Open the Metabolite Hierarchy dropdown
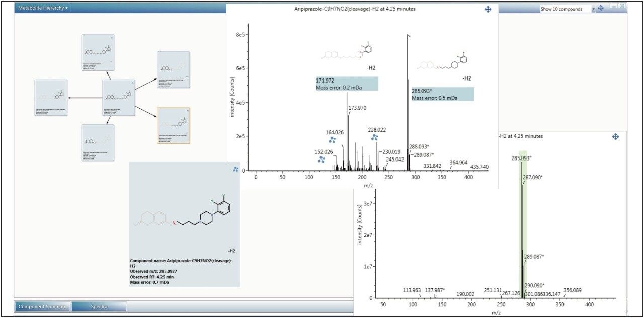644x318 pixels. (x=43, y=7)
